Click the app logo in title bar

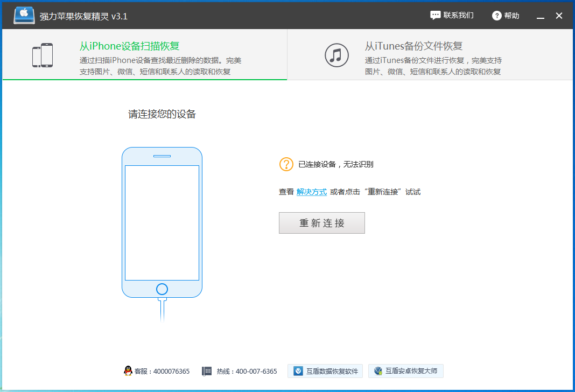24,16
